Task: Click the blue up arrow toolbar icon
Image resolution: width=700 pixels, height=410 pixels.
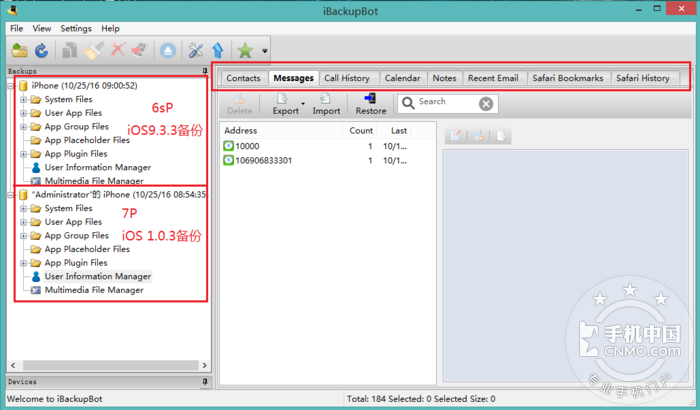Action: [217, 50]
